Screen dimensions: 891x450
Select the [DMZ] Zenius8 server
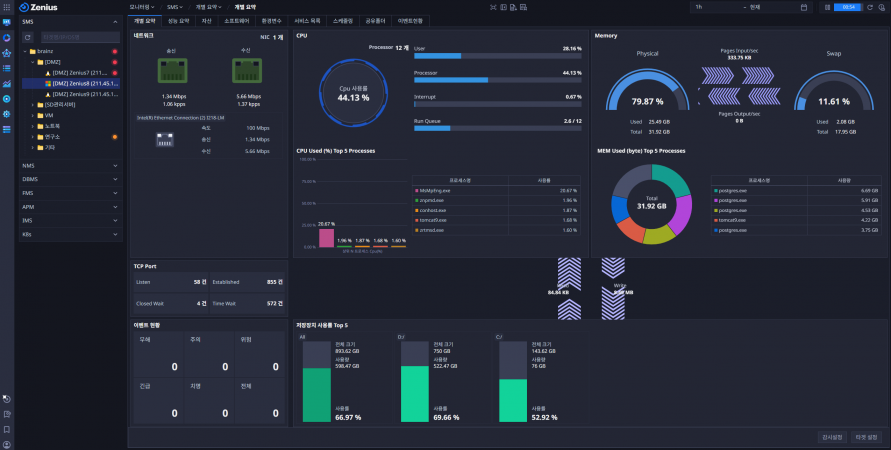point(71,84)
